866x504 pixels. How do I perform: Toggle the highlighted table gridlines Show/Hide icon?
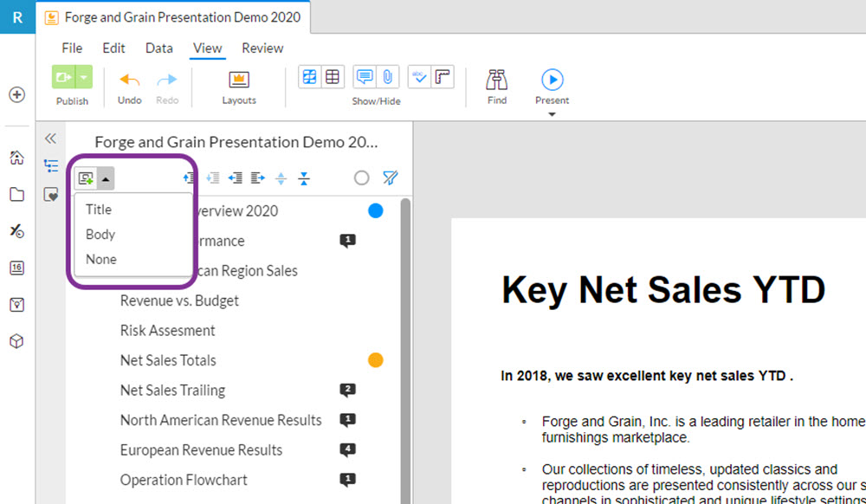pos(310,77)
